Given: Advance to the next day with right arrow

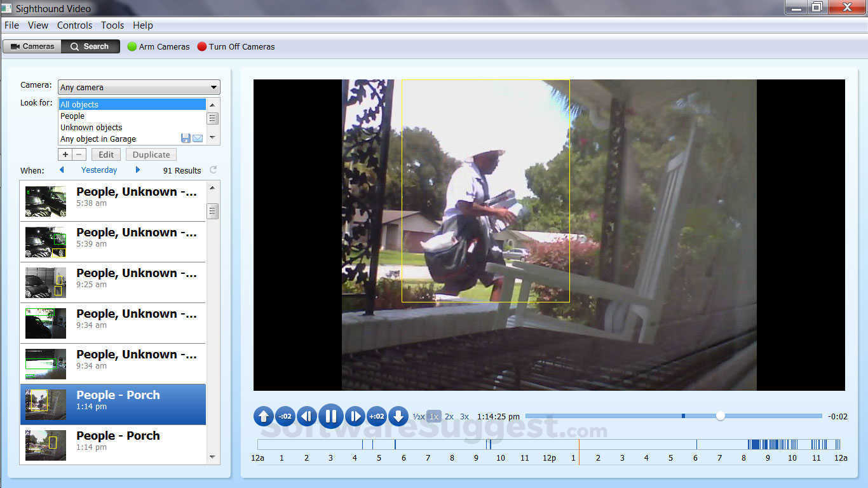Looking at the screenshot, I should coord(138,170).
